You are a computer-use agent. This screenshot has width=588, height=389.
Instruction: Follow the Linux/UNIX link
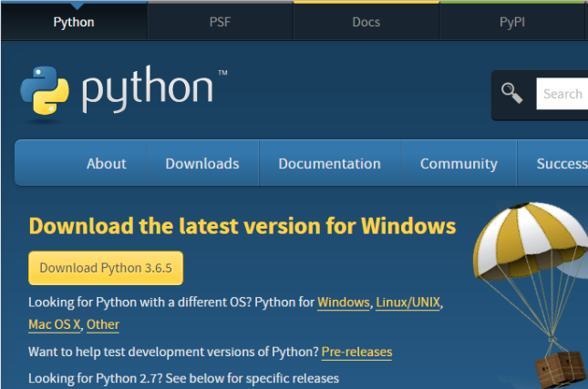[408, 302]
